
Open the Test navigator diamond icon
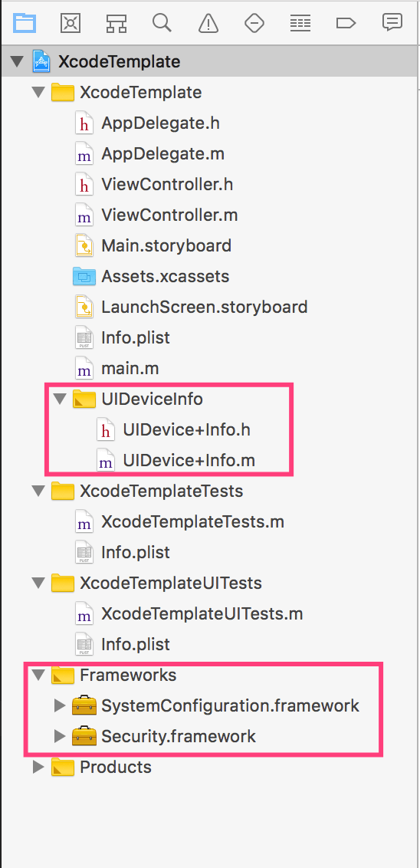pos(254,23)
